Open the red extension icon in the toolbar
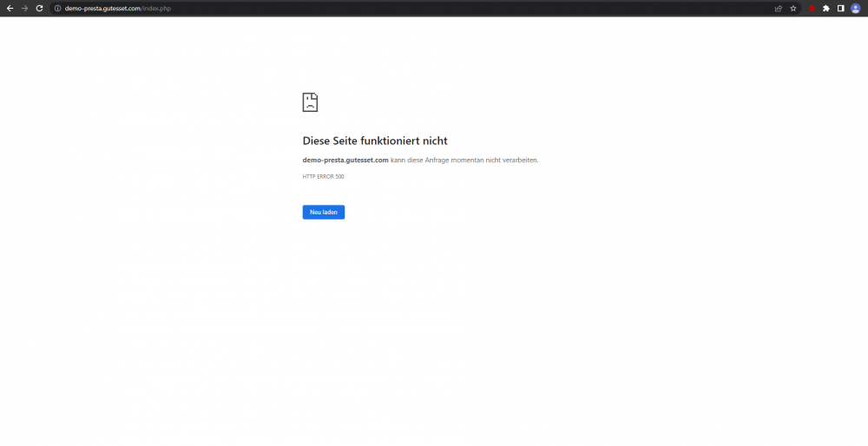The width and height of the screenshot is (868, 446). pos(812,9)
